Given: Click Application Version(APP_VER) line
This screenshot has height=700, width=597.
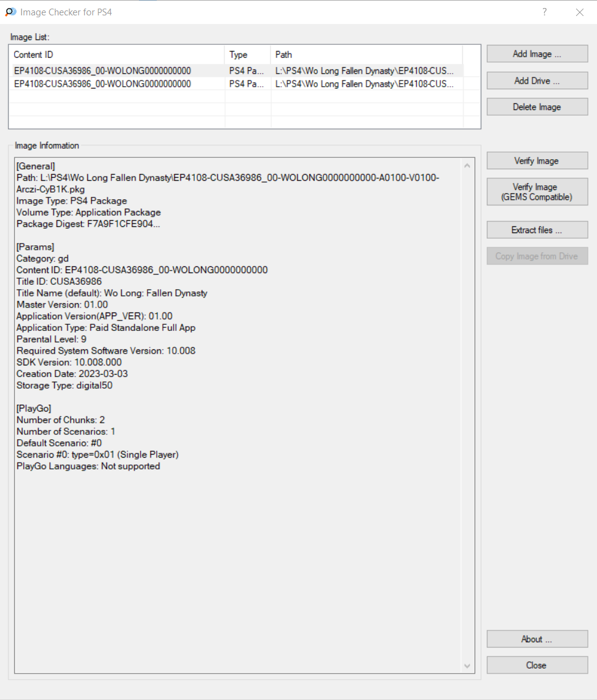Looking at the screenshot, I should coord(94,317).
